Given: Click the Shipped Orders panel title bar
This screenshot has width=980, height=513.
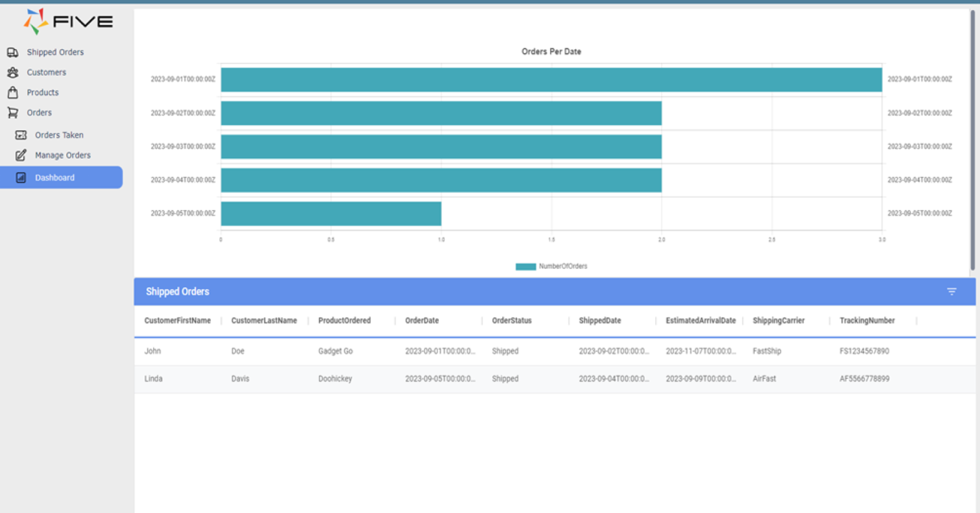Looking at the screenshot, I should [177, 292].
